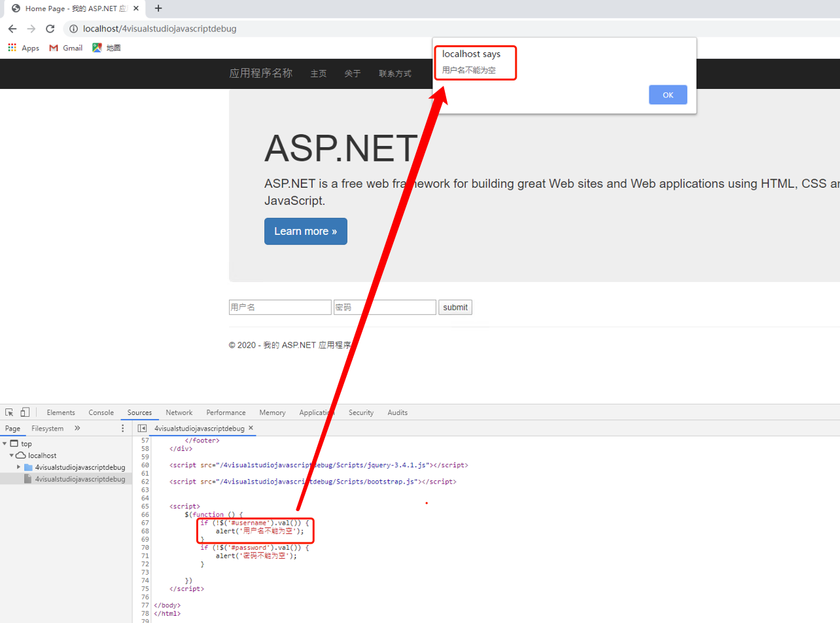Click line number 68 in the gutter

tap(145, 531)
